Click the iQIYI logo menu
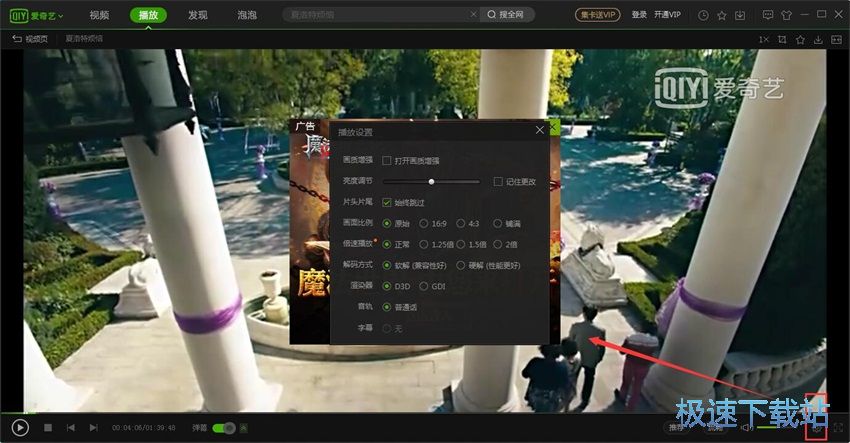This screenshot has width=850, height=443. (36, 16)
